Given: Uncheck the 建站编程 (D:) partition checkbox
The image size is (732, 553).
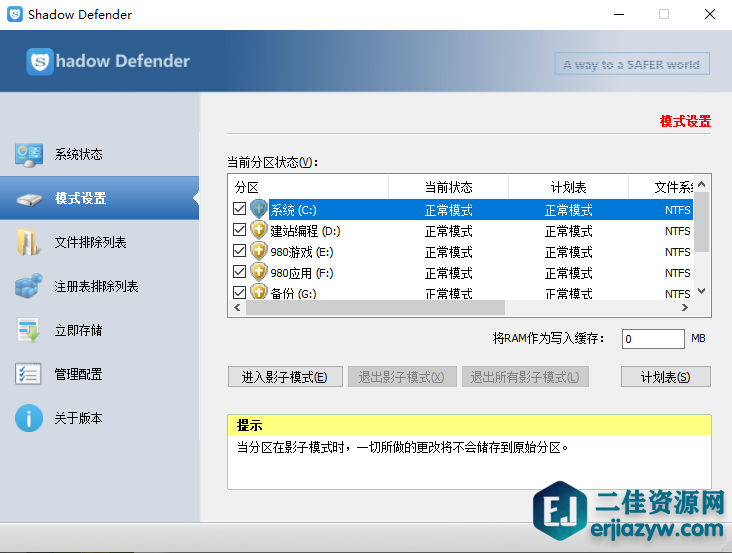Looking at the screenshot, I should (x=239, y=230).
